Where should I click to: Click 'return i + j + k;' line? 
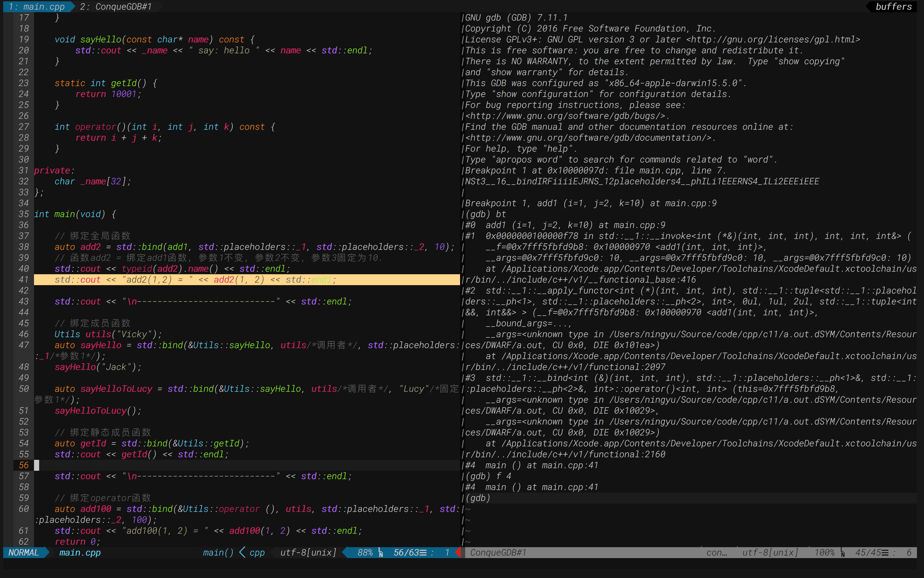click(x=118, y=138)
